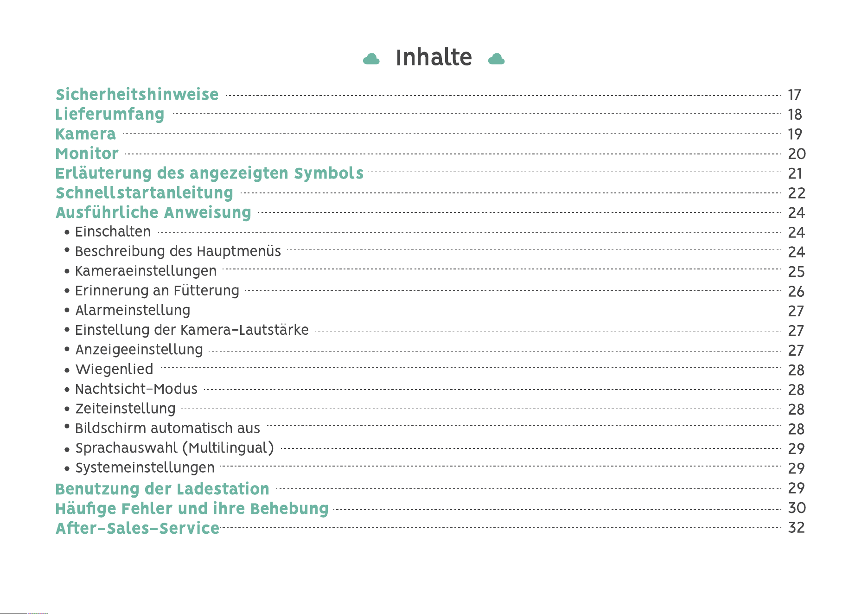The width and height of the screenshot is (868, 614).
Task: Go to Kameraeinstellungen sub-item
Action: tap(146, 271)
